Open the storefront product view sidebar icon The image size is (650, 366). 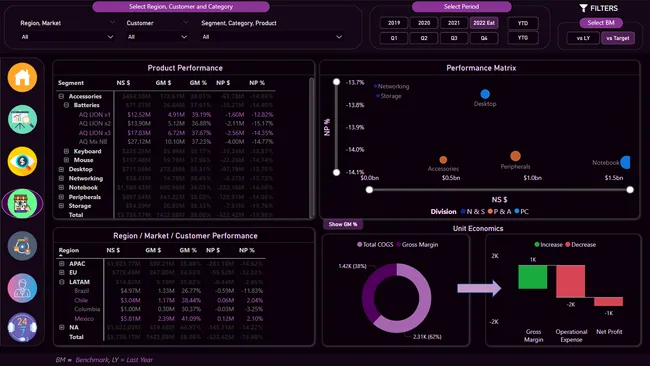point(22,204)
